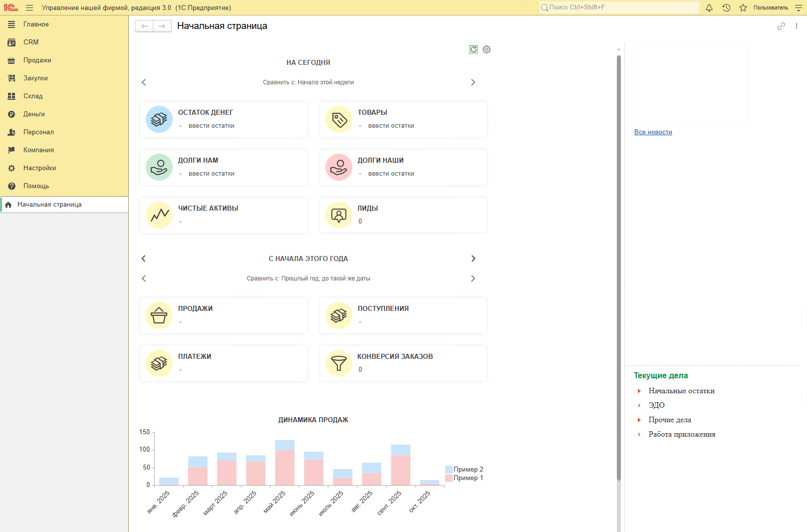Refresh the dashboard indicators
The height and width of the screenshot is (532, 807).
[x=474, y=49]
